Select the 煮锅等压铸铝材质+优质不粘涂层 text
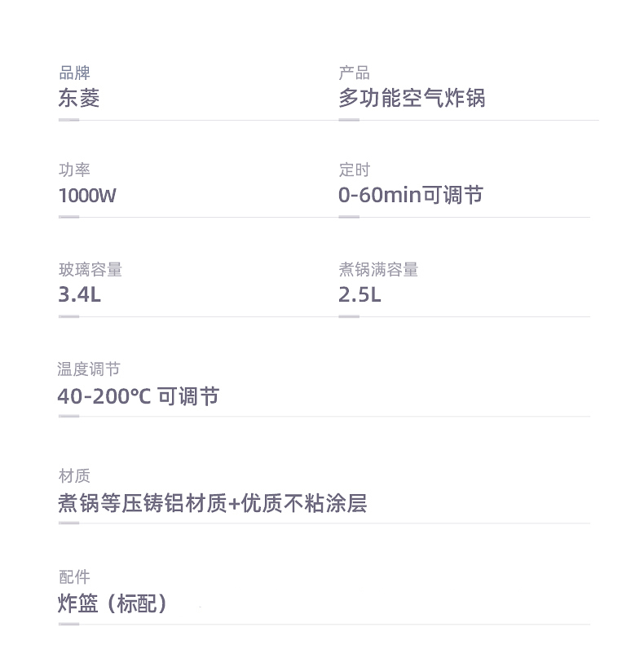 (x=212, y=503)
